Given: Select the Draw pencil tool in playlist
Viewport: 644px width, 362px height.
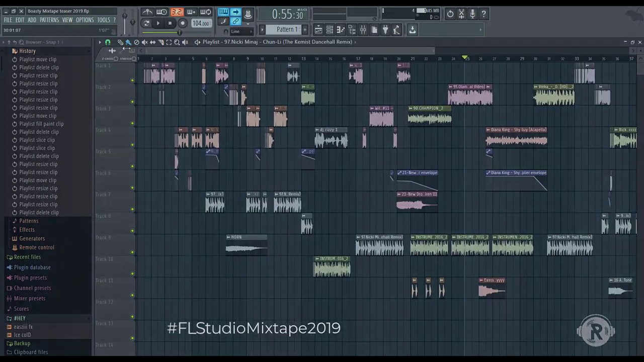Looking at the screenshot, I should coord(120,42).
